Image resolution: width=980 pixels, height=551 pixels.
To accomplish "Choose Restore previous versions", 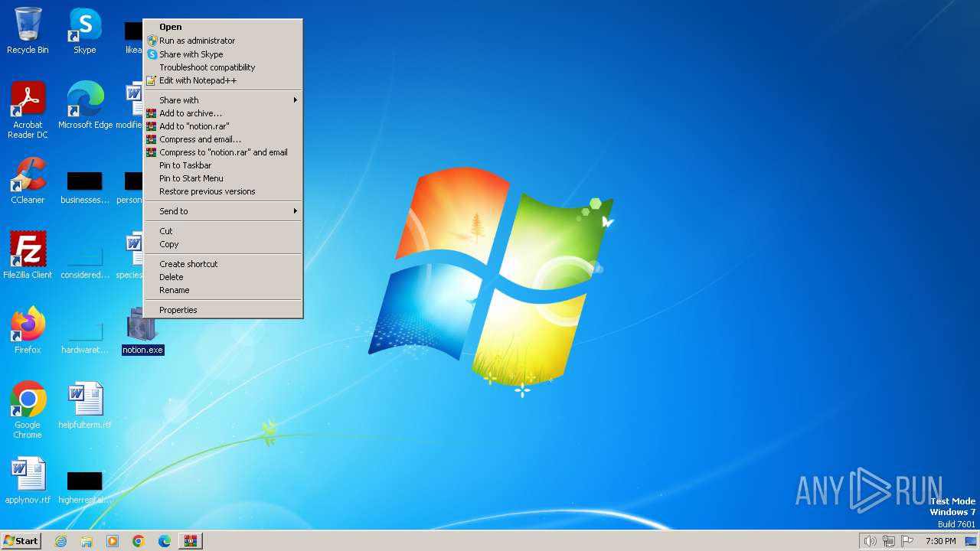I will (223, 191).
